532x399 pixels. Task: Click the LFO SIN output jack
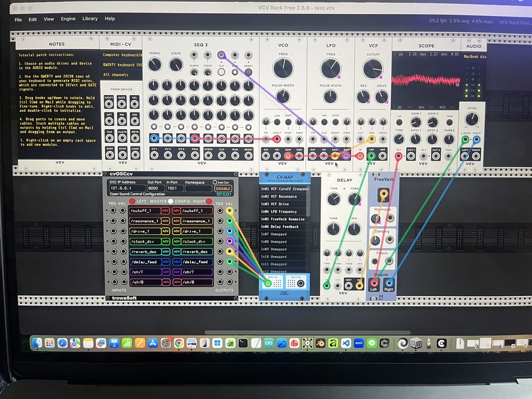click(x=313, y=156)
